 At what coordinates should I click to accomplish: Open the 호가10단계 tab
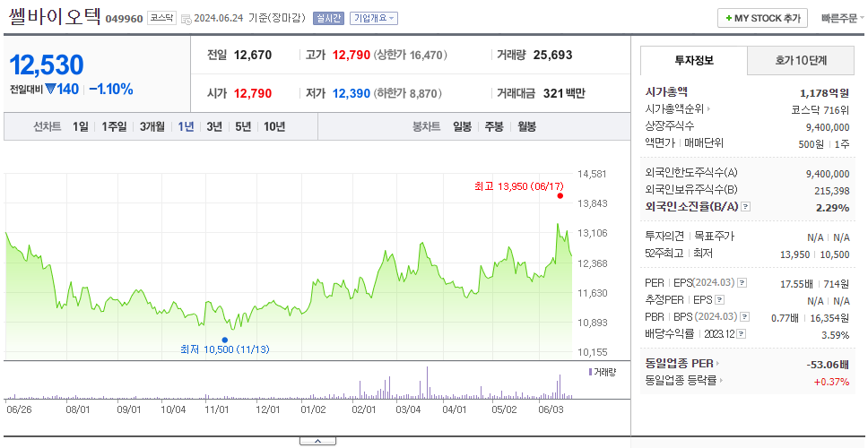coord(801,61)
